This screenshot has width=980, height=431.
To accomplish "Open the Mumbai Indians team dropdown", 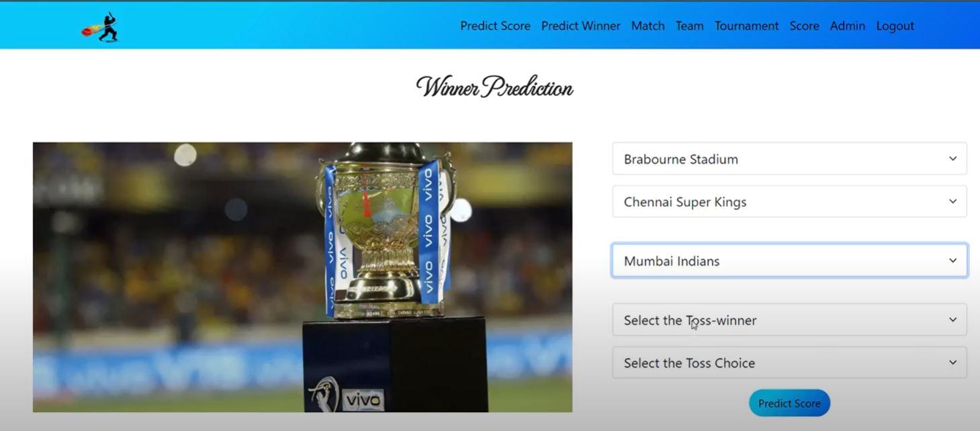I will tap(789, 260).
